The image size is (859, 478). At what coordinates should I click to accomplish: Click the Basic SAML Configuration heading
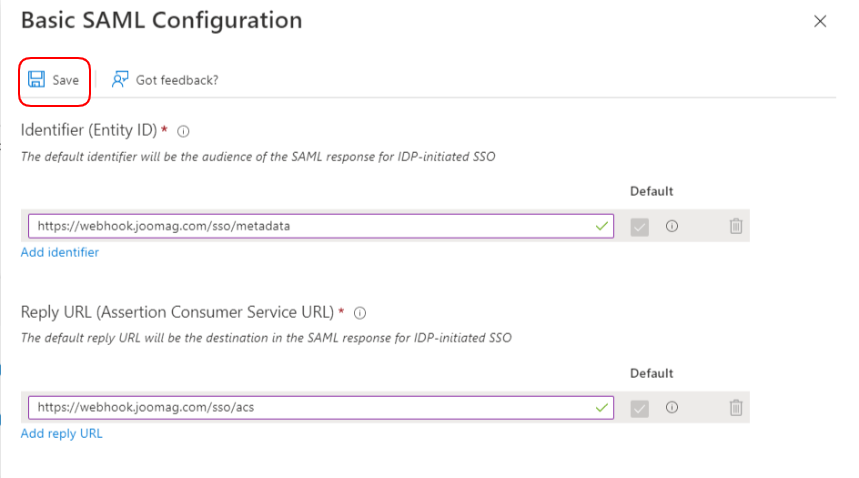(x=161, y=20)
